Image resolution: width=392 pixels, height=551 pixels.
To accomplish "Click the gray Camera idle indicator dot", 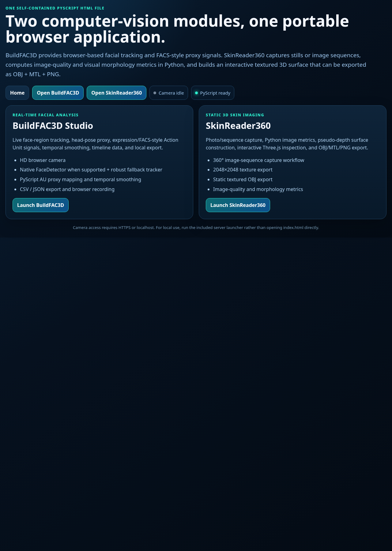I will 155,93.
